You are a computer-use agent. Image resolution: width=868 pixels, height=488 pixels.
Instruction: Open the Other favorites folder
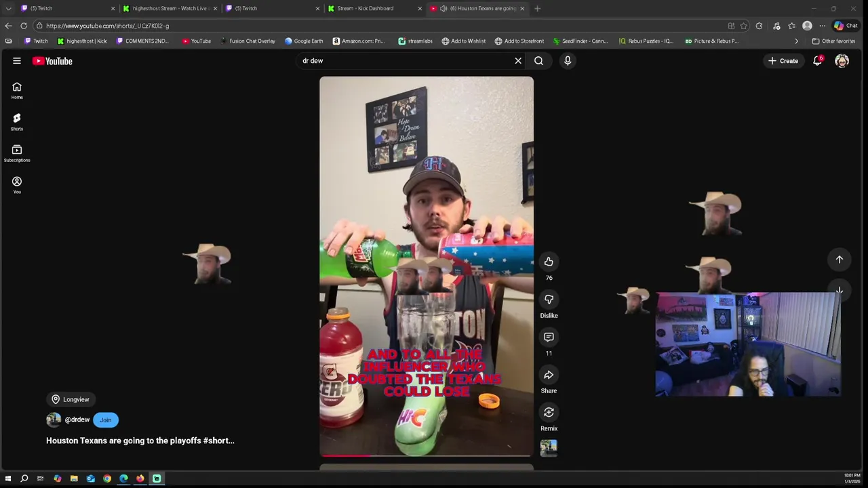pyautogui.click(x=833, y=41)
